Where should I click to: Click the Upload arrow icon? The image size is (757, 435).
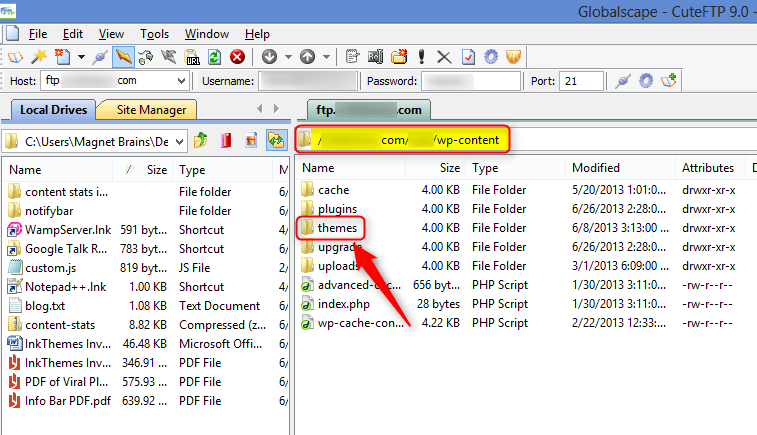coord(307,57)
